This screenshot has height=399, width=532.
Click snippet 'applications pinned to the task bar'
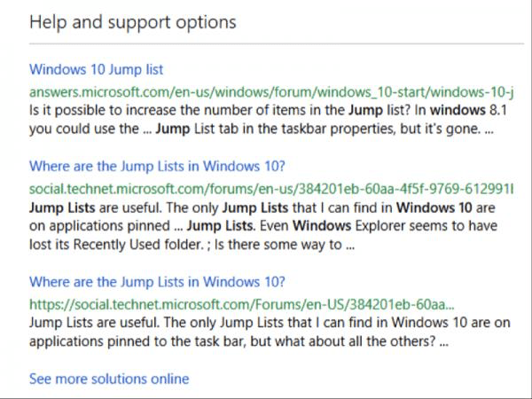tap(239, 341)
